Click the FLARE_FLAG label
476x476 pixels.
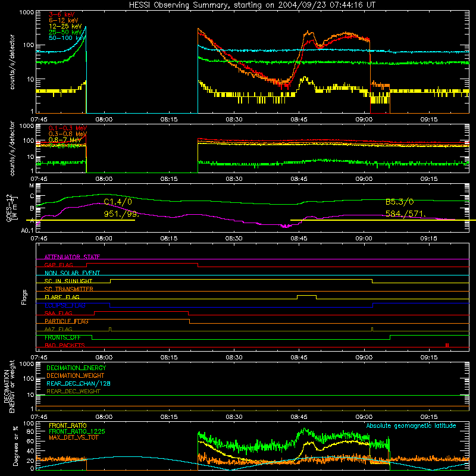62,297
